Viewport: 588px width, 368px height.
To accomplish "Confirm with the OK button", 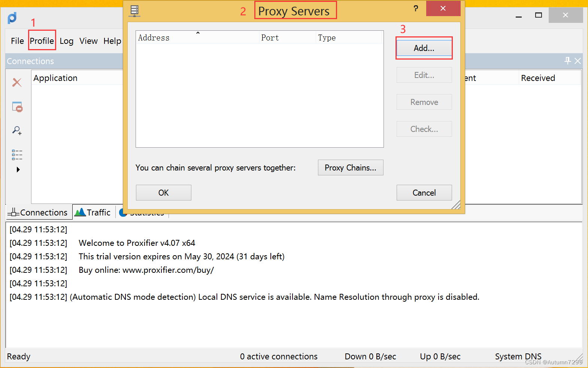I will tap(163, 193).
